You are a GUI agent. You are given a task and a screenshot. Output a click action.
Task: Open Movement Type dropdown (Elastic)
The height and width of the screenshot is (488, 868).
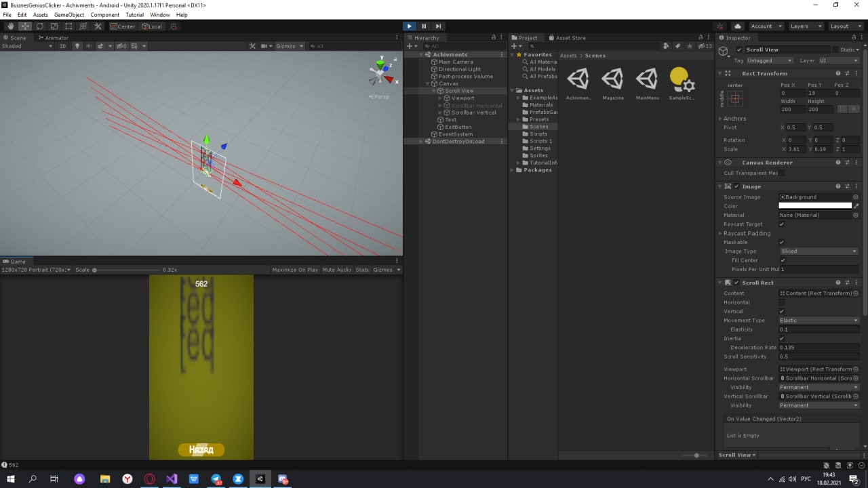coord(819,320)
